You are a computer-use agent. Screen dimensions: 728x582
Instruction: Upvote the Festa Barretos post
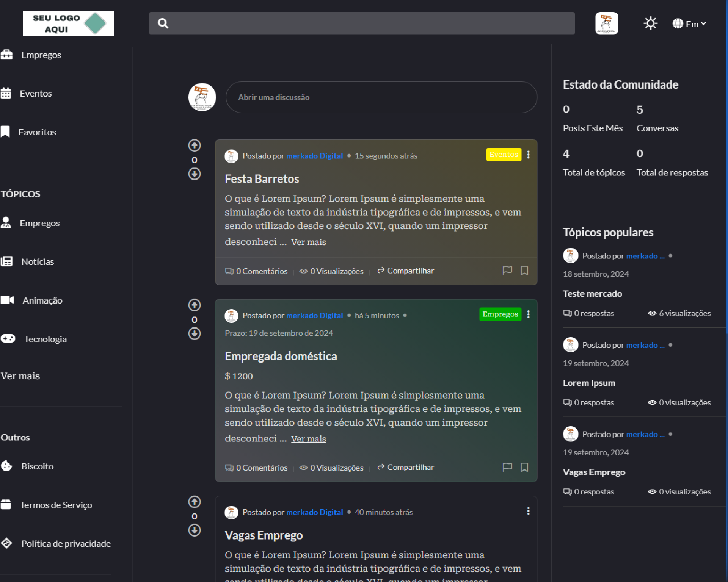click(194, 145)
